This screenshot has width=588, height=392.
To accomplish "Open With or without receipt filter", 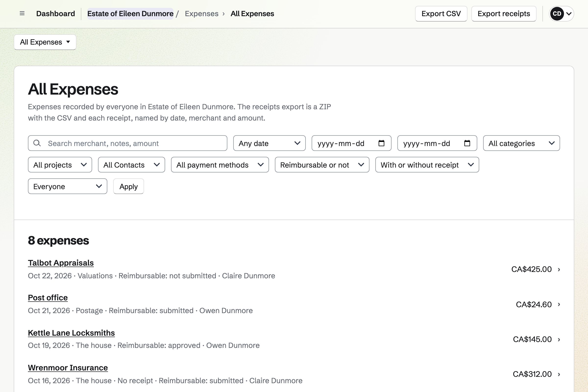I will (427, 165).
